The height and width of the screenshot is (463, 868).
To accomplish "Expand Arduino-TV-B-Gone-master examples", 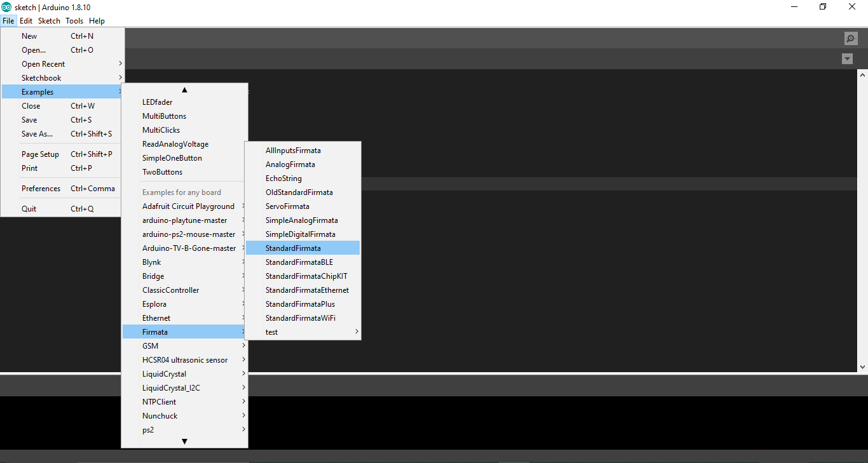I will tap(184, 248).
